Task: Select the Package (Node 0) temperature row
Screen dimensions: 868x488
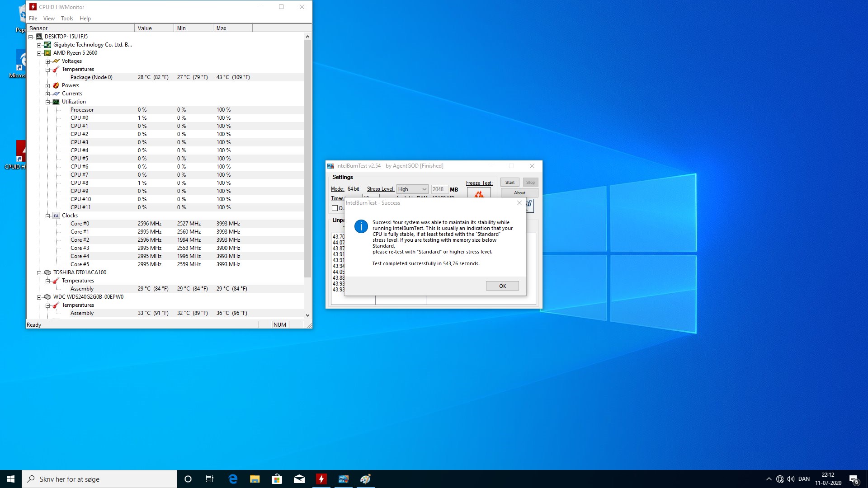Action: click(165, 77)
